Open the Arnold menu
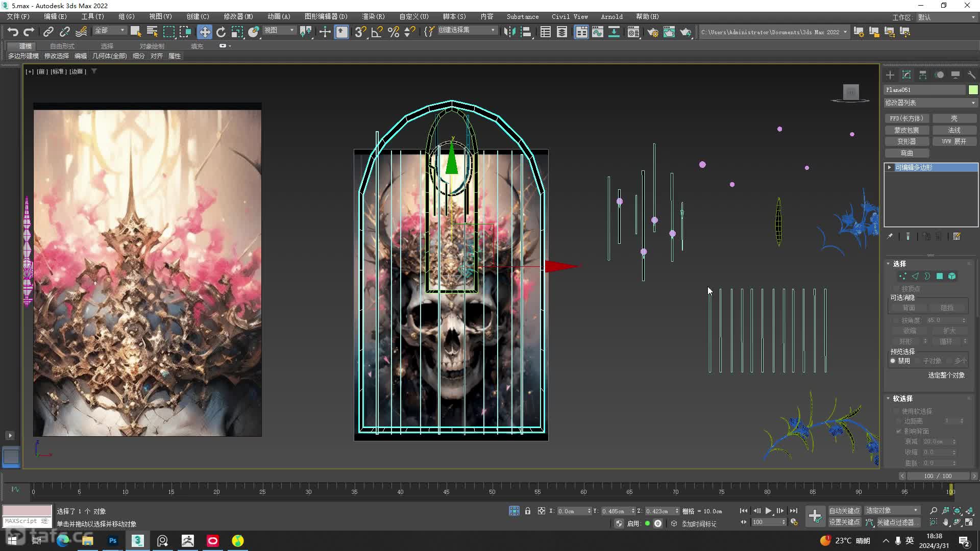Screen dimensions: 980x551 coord(611,16)
